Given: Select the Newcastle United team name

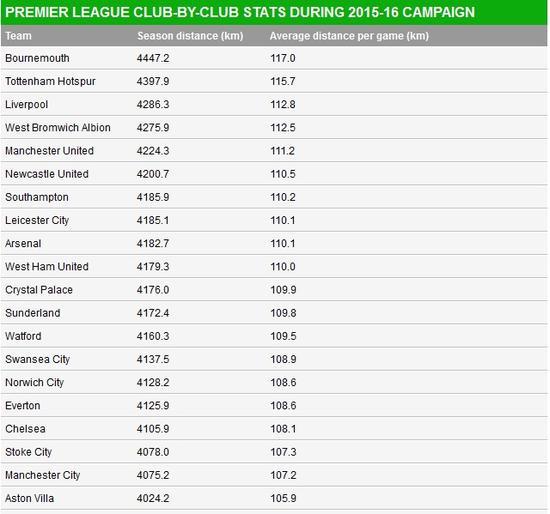Looking at the screenshot, I should tap(47, 174).
